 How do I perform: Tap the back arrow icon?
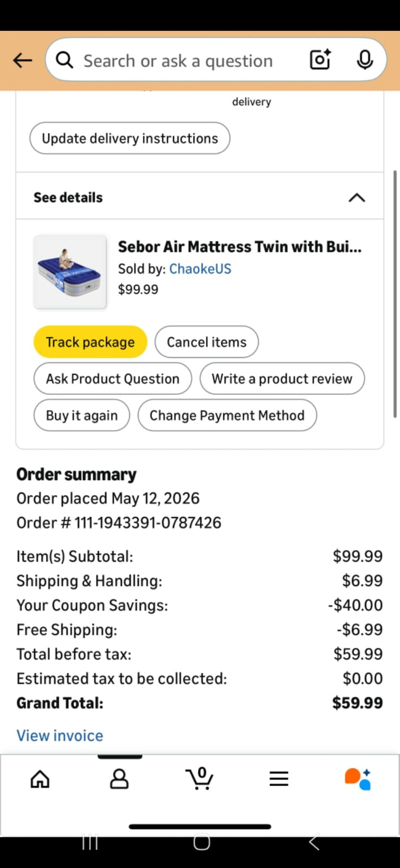[x=23, y=60]
